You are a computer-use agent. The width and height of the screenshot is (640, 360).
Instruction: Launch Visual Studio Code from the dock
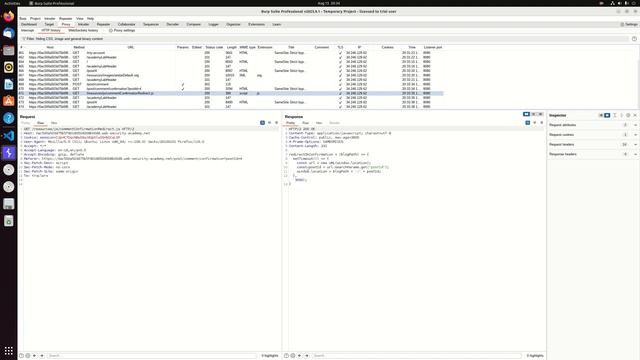click(9, 135)
